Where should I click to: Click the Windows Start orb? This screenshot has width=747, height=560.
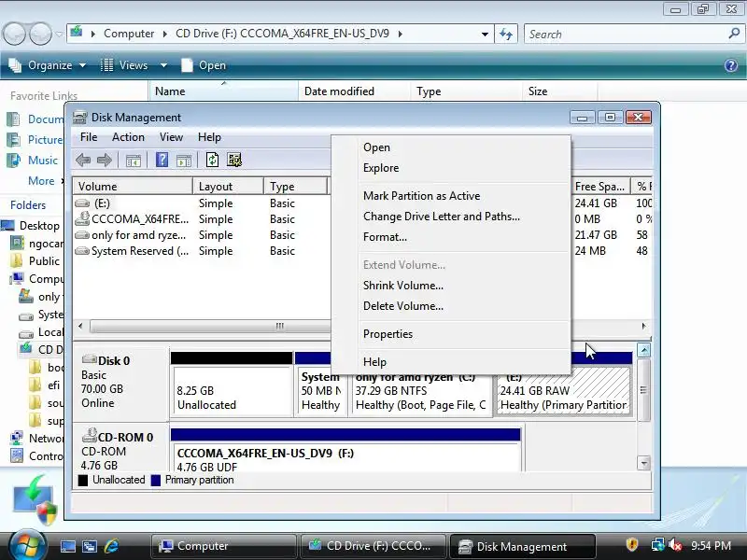point(28,546)
